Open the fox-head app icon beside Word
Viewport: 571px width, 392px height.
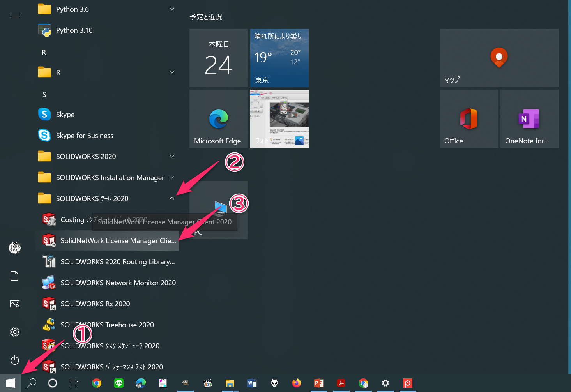click(274, 383)
